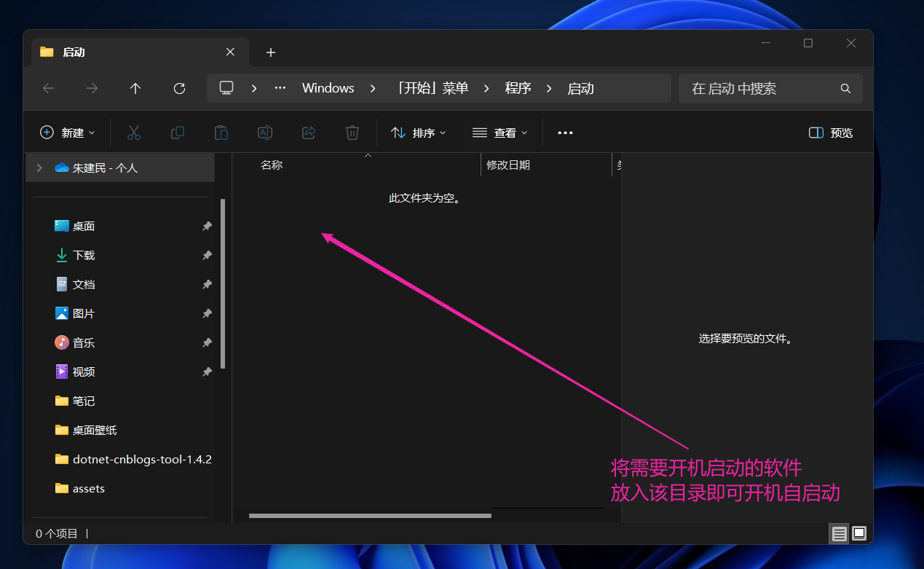Click the Cut scissors icon

pyautogui.click(x=133, y=133)
